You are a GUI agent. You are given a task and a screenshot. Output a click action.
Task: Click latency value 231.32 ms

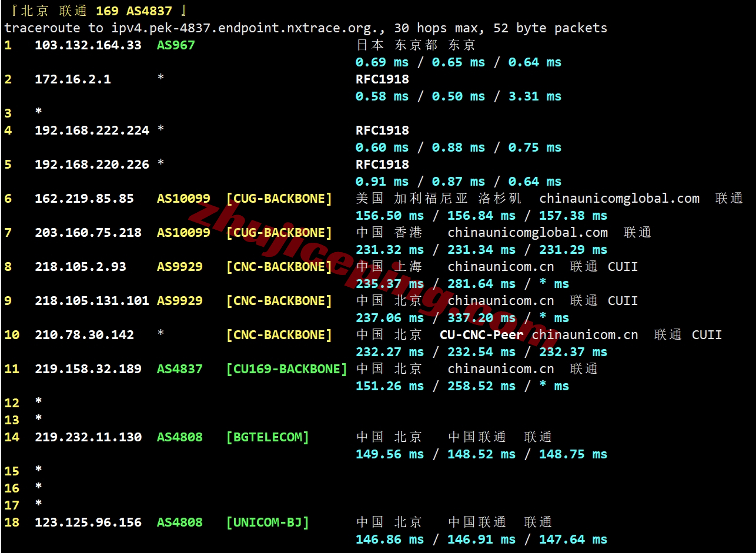coord(390,249)
